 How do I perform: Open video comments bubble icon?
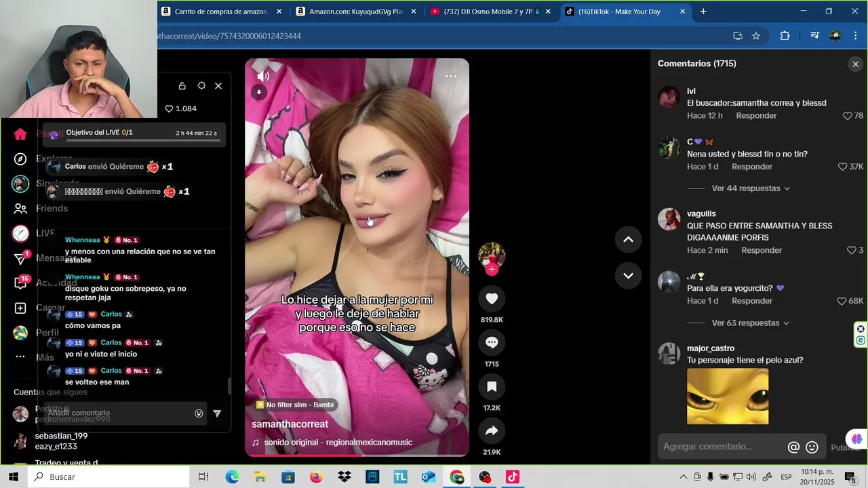click(x=492, y=343)
